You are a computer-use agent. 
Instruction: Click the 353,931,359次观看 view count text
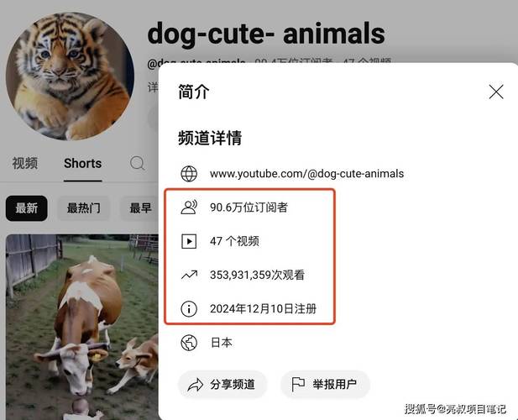click(x=257, y=275)
